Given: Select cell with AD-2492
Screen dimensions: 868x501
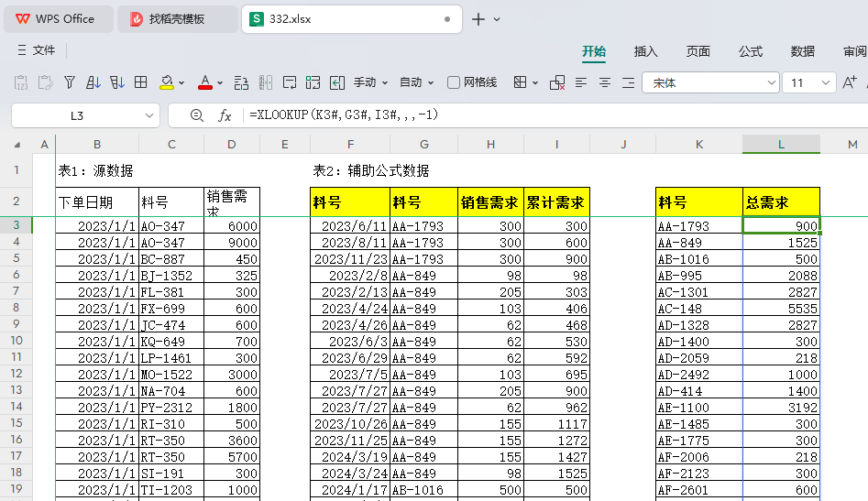Looking at the screenshot, I should click(699, 375).
